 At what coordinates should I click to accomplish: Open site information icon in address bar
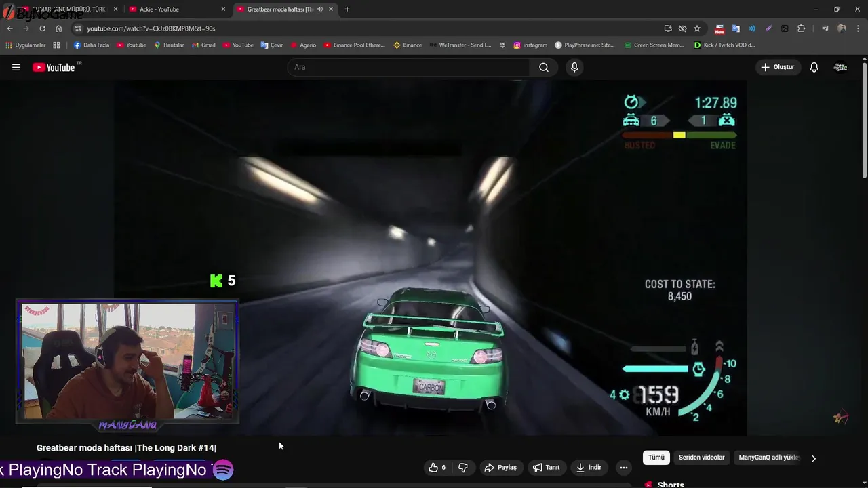click(78, 28)
